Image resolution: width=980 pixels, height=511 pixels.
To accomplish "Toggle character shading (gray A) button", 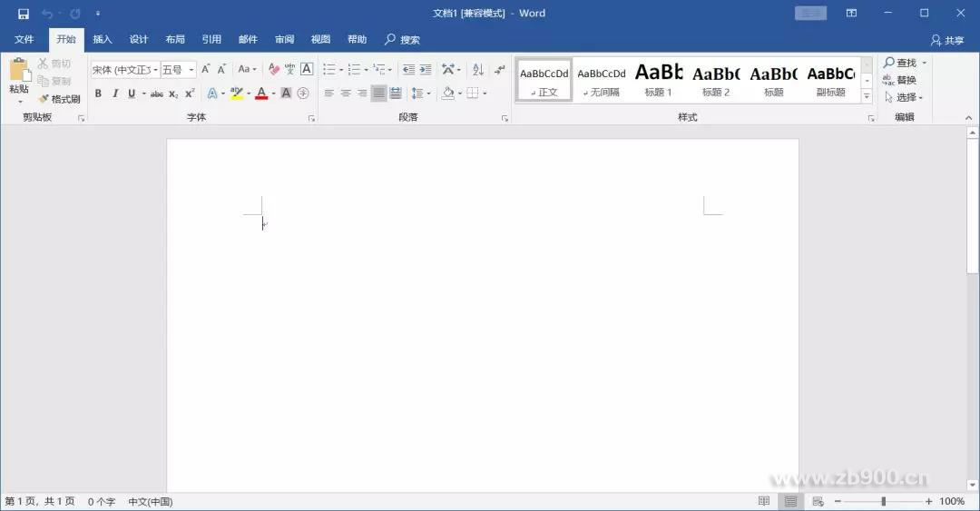I will 286,93.
